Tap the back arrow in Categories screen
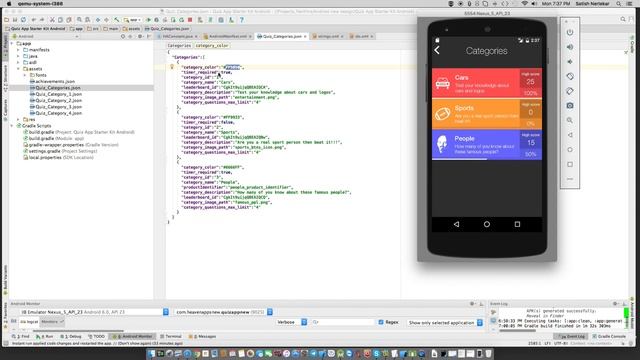The width and height of the screenshot is (640, 360). 437,50
